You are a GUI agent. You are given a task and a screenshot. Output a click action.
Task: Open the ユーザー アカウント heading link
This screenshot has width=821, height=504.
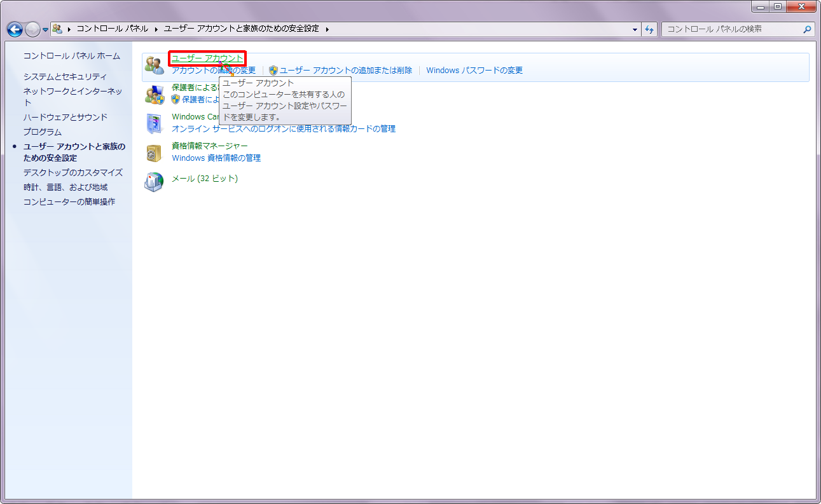(x=207, y=58)
